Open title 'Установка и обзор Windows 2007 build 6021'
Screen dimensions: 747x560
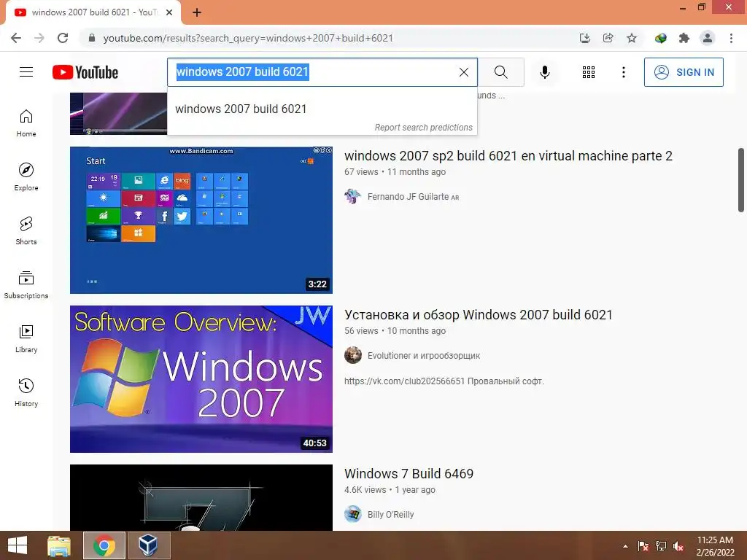pos(479,315)
